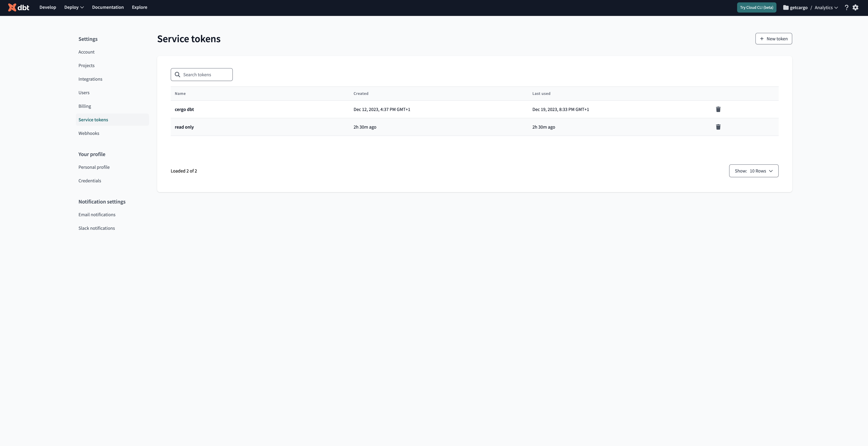This screenshot has width=868, height=446.
Task: Click Dec 12, 2023, 4:37 PM created date
Action: point(382,109)
